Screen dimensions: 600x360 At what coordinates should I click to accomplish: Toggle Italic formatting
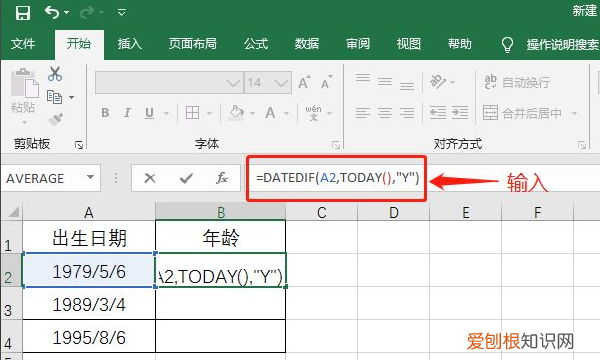(127, 113)
